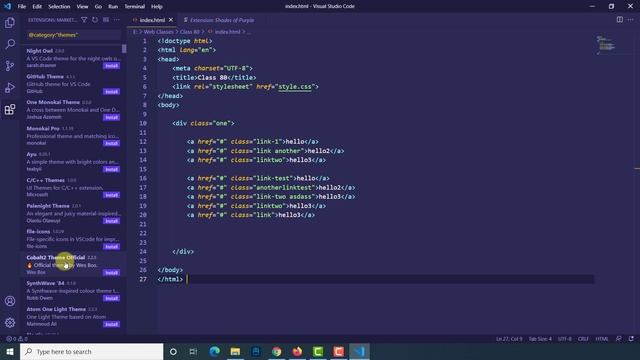
Task: Install Cobalt2 Theme Official
Action: point(111,272)
